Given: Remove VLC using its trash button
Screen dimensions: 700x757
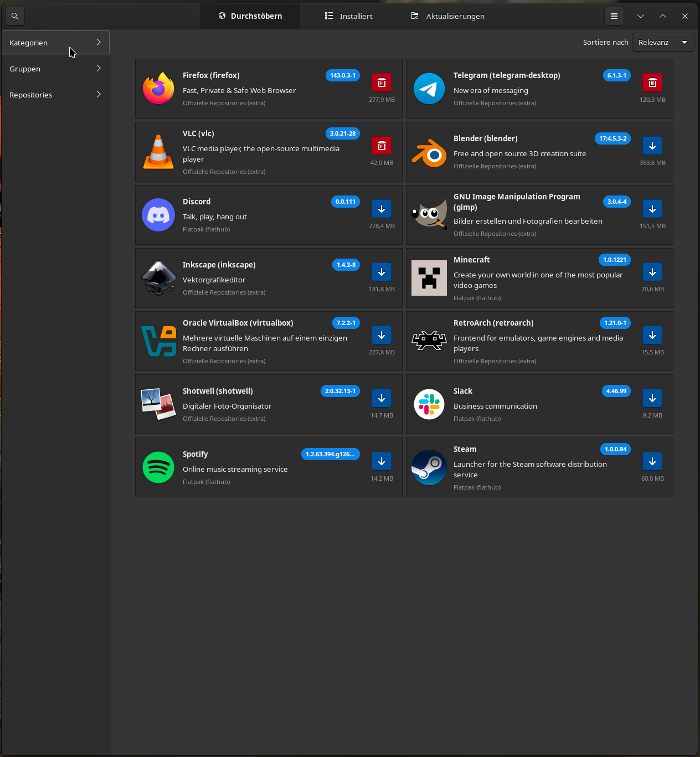Looking at the screenshot, I should 382,146.
